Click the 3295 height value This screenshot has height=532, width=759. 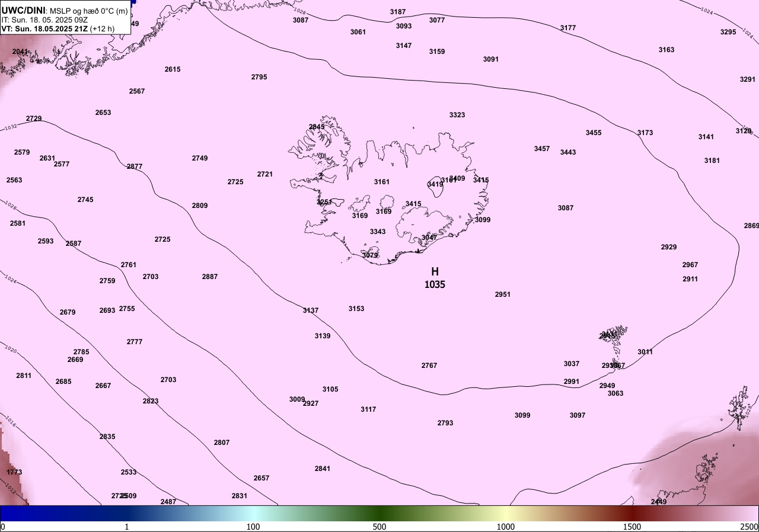[x=728, y=32]
